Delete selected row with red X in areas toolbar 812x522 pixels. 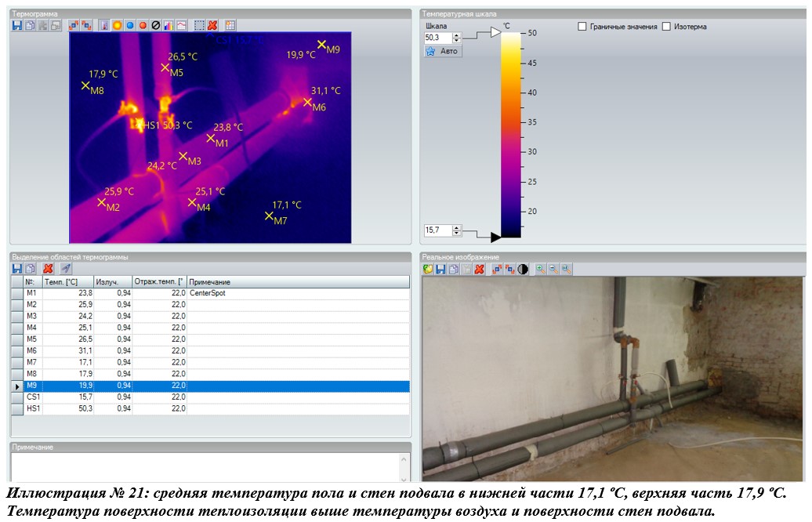(x=48, y=268)
